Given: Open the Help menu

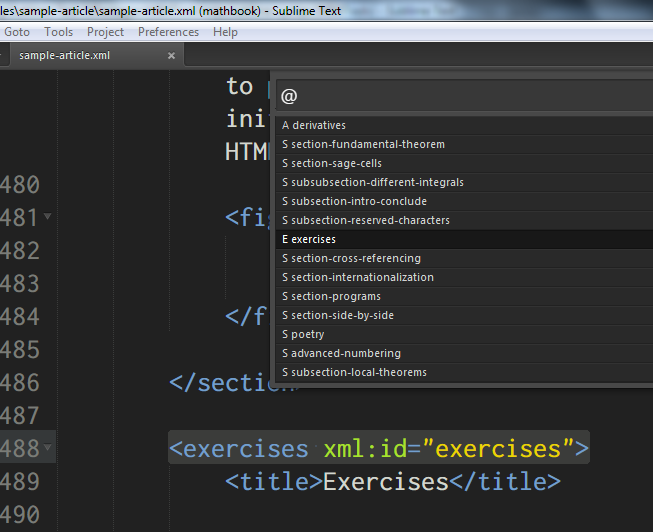Looking at the screenshot, I should click(225, 32).
